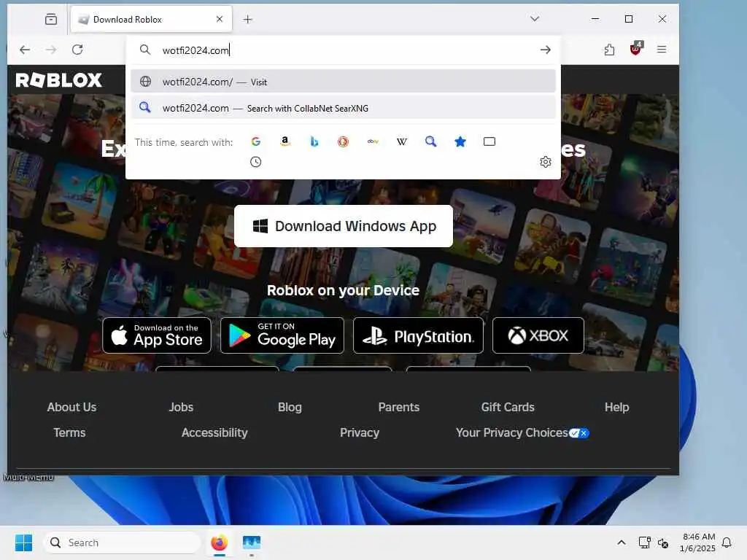Screen dimensions: 747x560
Task: Open Your Privacy Choices link
Action: [522, 432]
